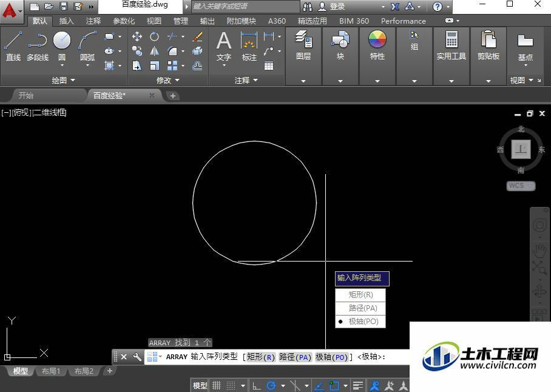Viewport: 551px width, 392px height.
Task: Toggle polar tracking in the status bar
Action: pos(271,386)
